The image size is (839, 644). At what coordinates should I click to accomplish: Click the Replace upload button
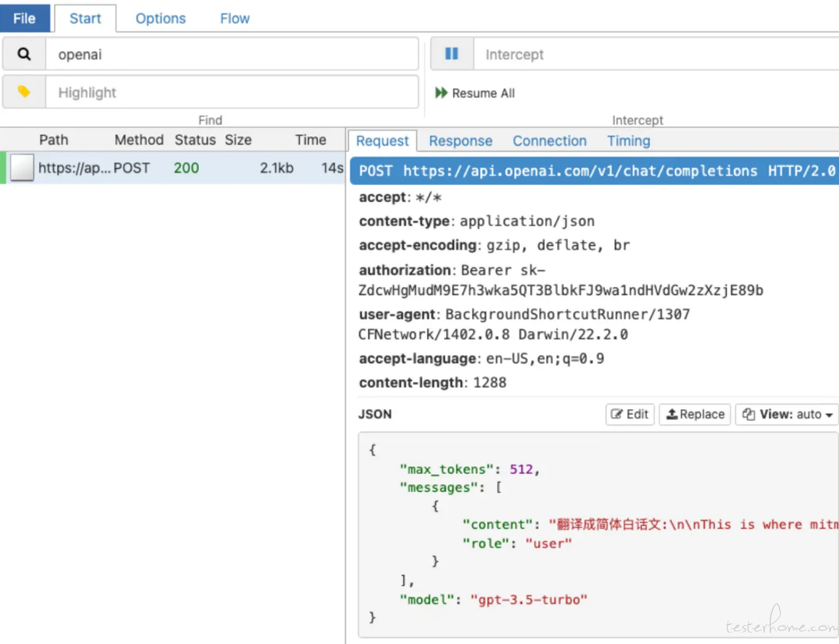695,414
